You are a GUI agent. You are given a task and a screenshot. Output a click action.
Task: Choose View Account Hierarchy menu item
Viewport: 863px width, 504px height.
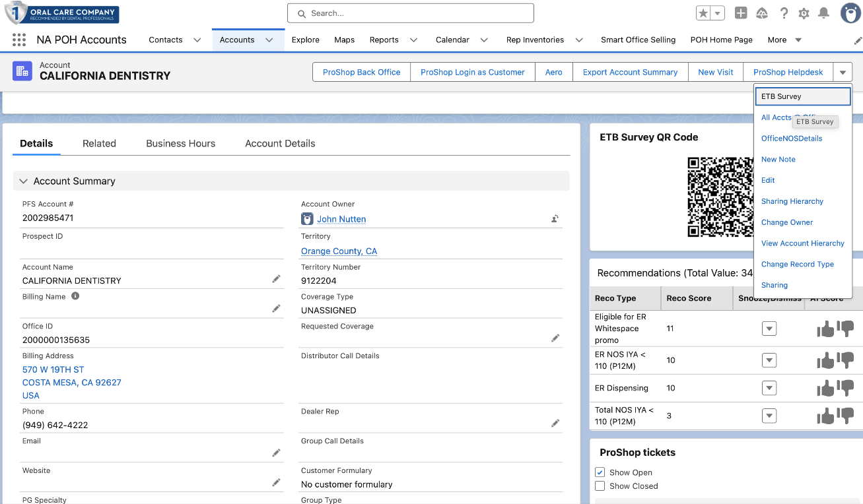click(803, 243)
